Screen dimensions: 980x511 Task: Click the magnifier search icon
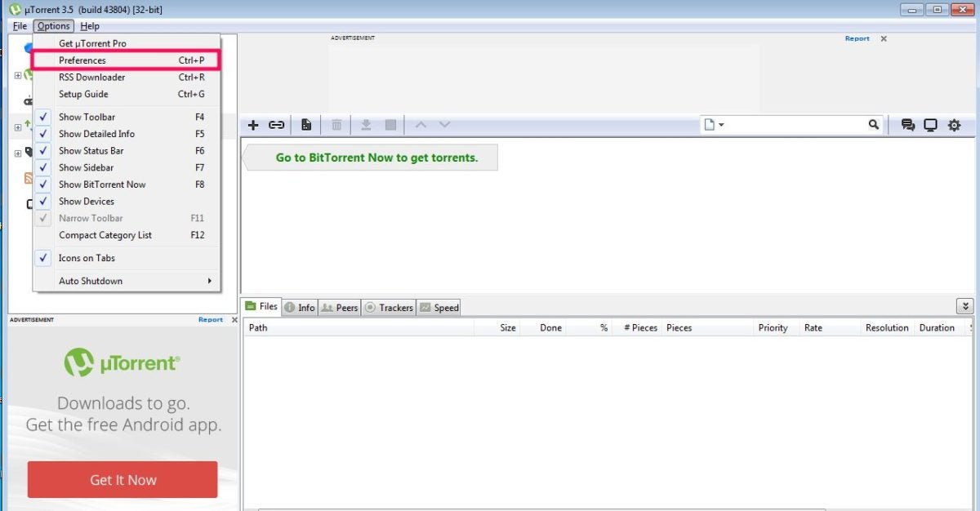874,125
